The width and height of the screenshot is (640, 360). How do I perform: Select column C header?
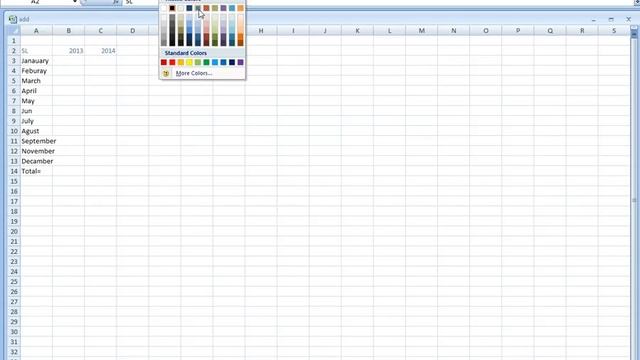[x=100, y=31]
